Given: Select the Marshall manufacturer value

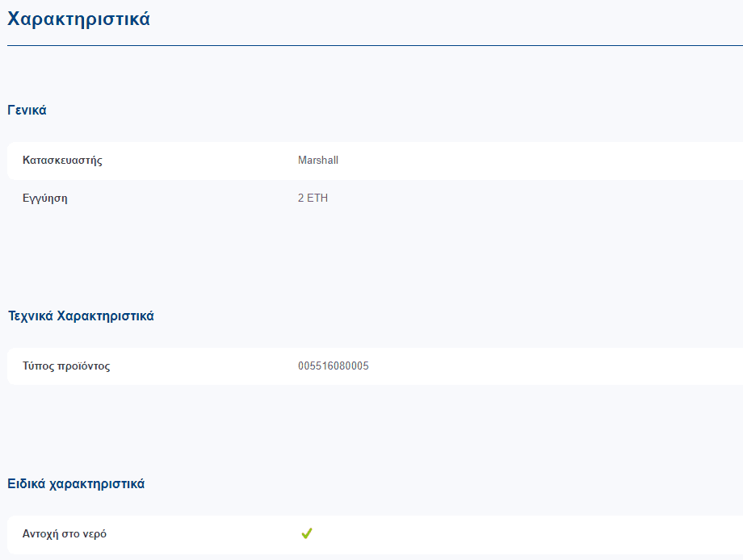Looking at the screenshot, I should point(318,160).
